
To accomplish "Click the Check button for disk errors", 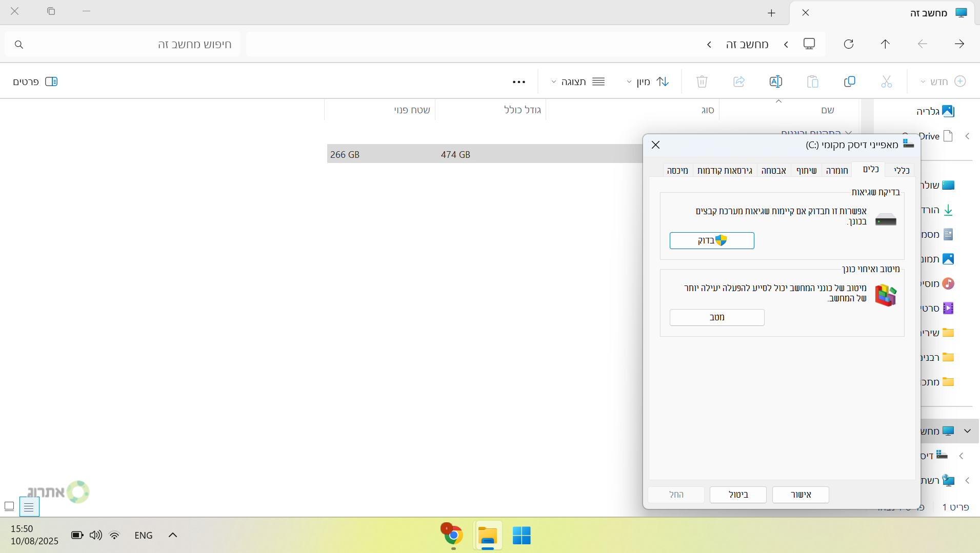I will coord(712,240).
